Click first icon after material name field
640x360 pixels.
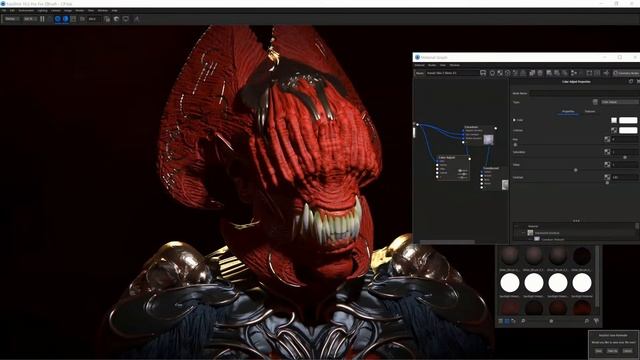click(x=483, y=73)
